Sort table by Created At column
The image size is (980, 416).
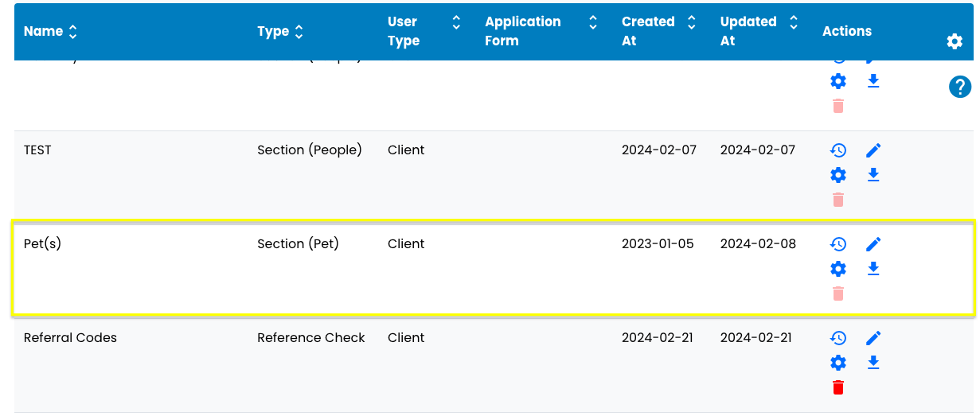point(692,22)
